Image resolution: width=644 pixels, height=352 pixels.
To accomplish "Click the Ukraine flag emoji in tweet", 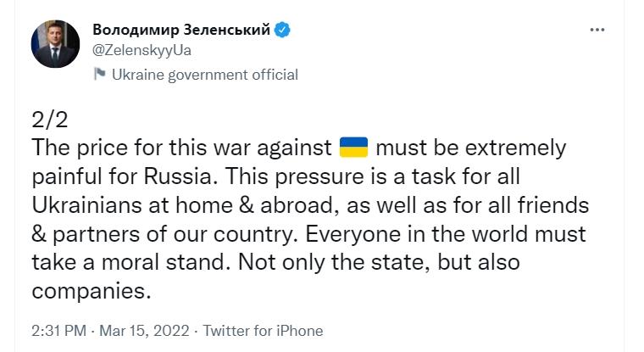I will (353, 148).
